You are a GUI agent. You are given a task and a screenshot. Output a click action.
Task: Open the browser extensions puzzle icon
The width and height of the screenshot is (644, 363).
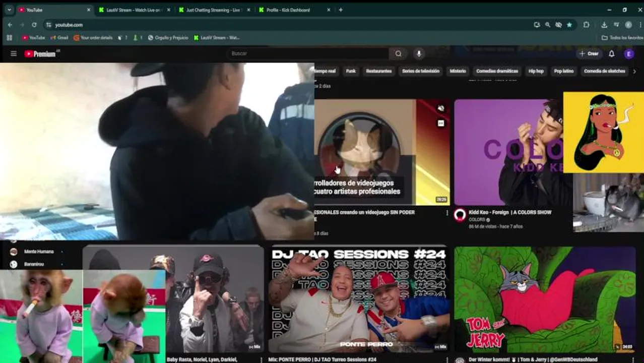pos(586,25)
